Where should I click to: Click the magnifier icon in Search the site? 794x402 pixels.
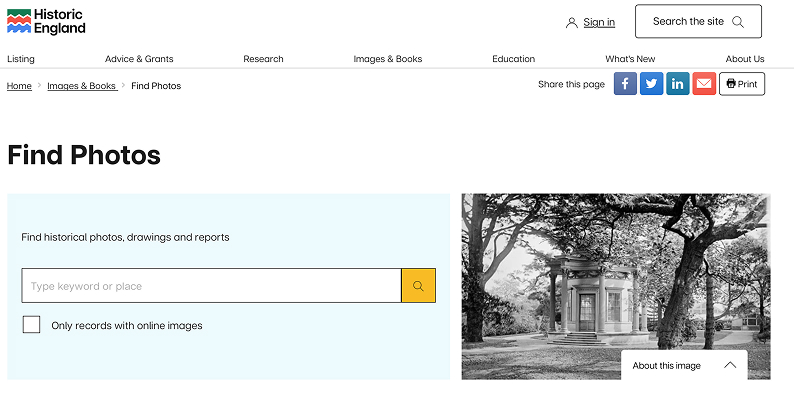pos(738,22)
